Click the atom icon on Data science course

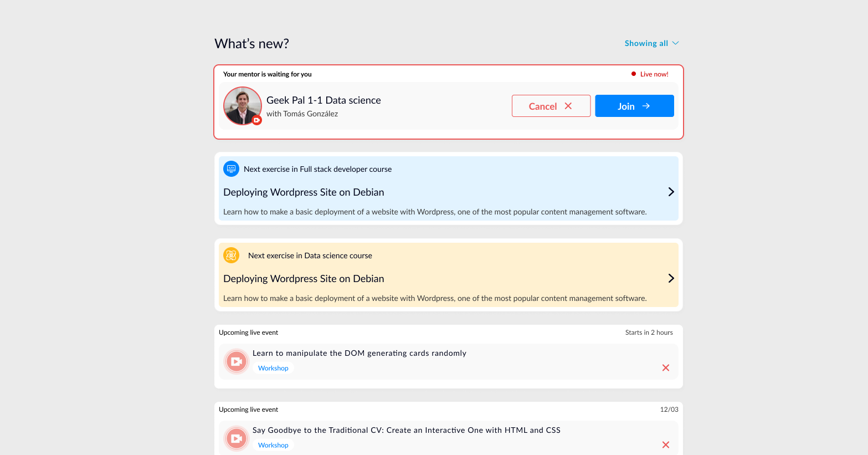(231, 255)
